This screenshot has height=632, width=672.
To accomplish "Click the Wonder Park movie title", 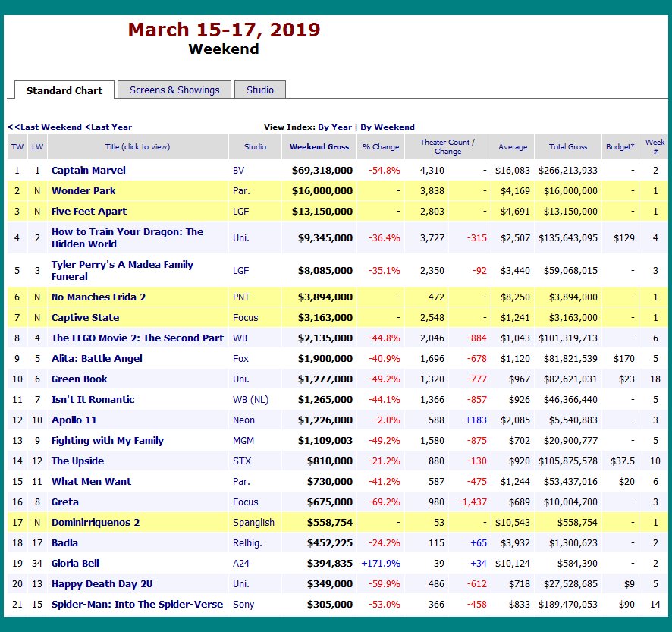I will (x=83, y=191).
